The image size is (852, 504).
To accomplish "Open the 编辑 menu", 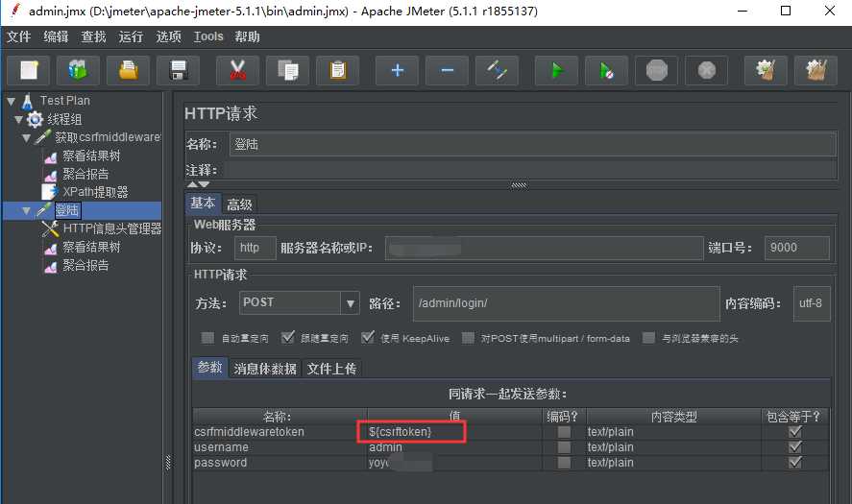I will tap(56, 36).
